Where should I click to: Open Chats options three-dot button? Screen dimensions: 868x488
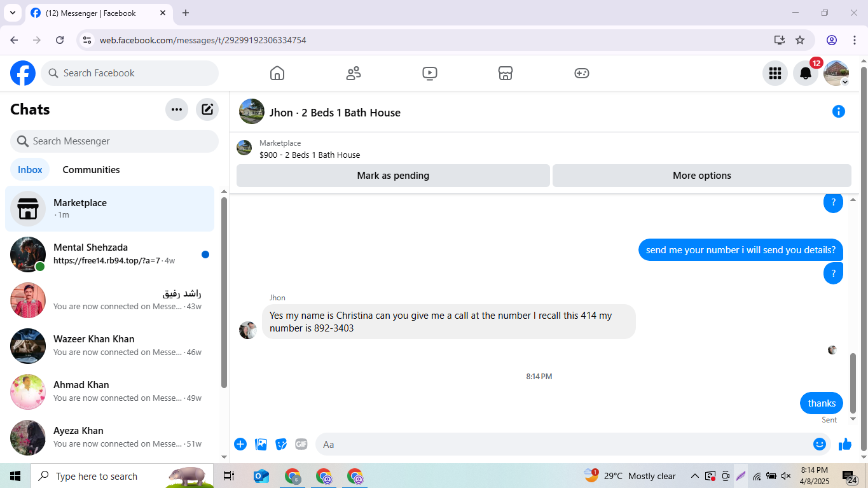coord(177,109)
